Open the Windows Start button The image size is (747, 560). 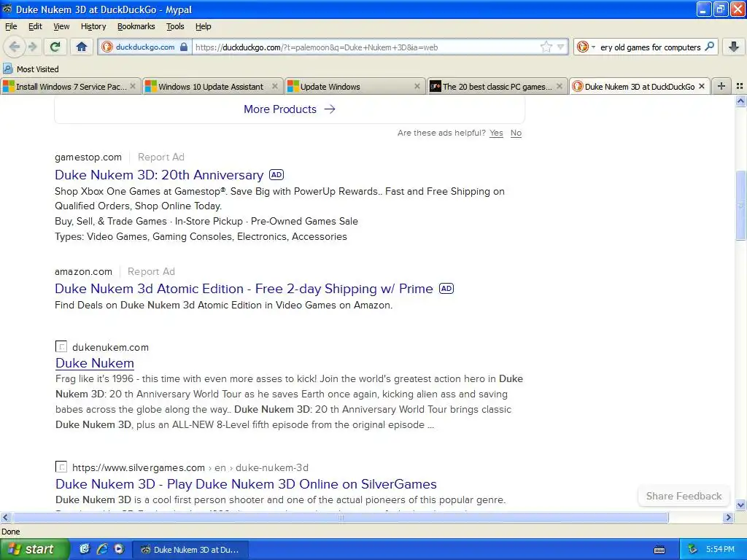(x=34, y=549)
